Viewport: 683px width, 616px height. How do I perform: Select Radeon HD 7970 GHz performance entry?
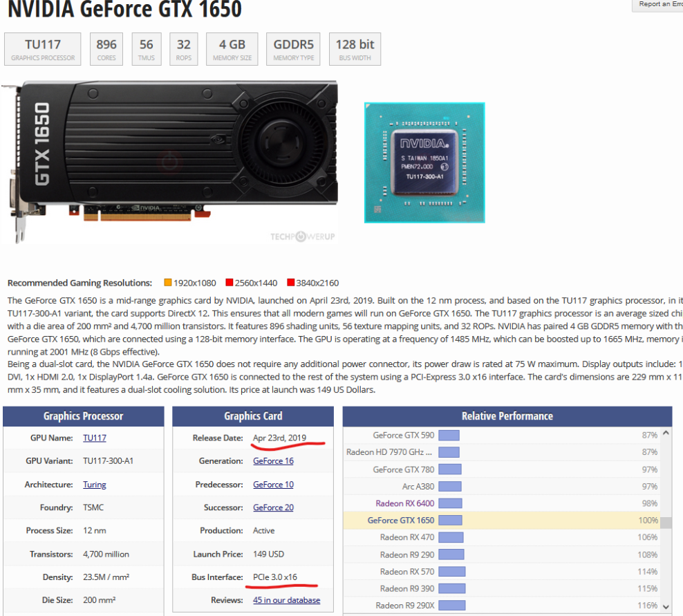point(502,452)
